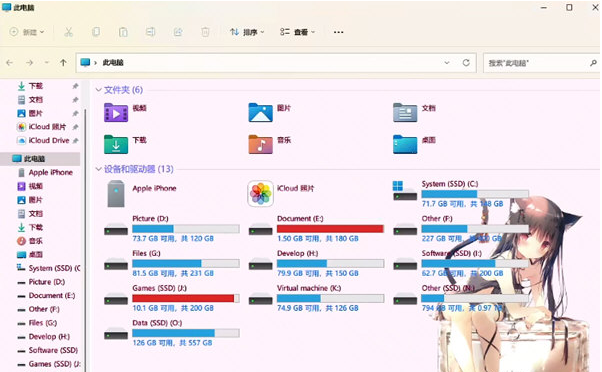Collapse the 文件夹 (6) group
Screen dimensions: 602x372
[99, 90]
